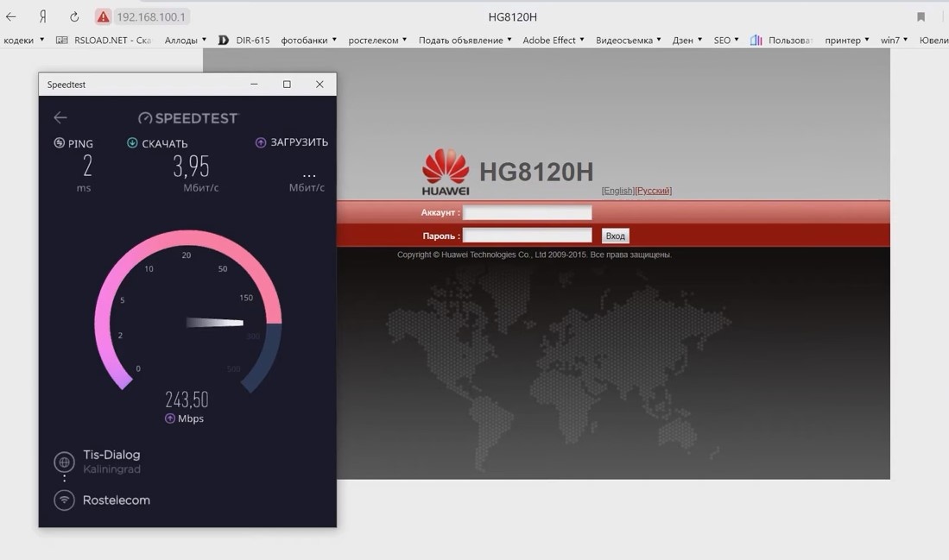This screenshot has height=560, width=949.
Task: Expand the Дзен bookmarks folder
Action: (687, 40)
